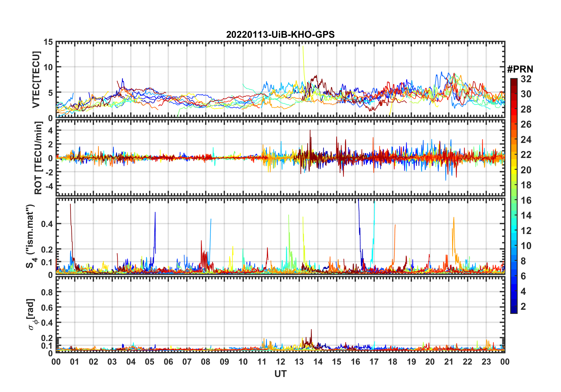Screen dimensions: 561x392
Task: Click x-axis tick label 03
Action: click(x=112, y=362)
